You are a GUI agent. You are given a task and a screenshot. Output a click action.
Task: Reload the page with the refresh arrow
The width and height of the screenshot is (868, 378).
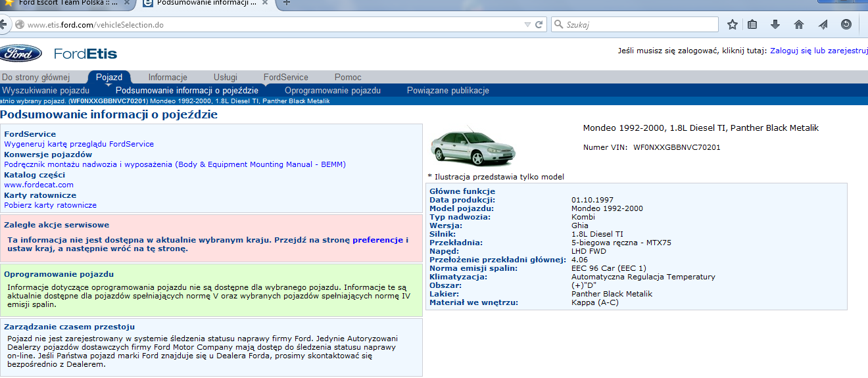point(539,25)
